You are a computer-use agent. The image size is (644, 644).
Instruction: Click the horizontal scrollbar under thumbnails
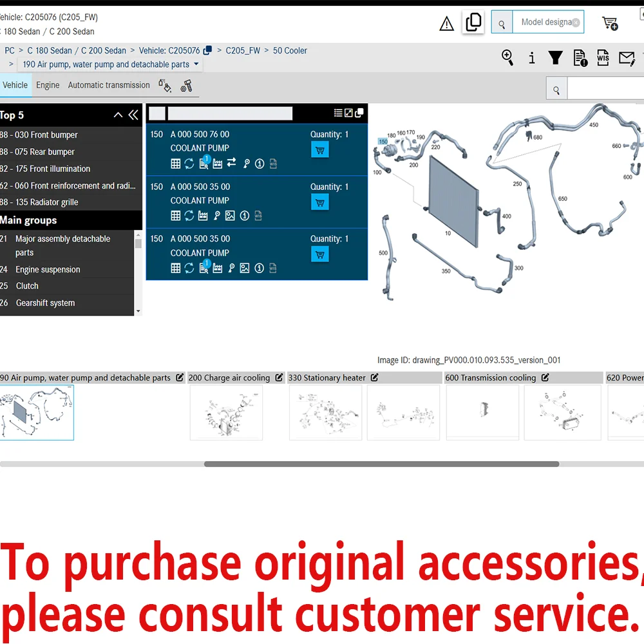[381, 464]
